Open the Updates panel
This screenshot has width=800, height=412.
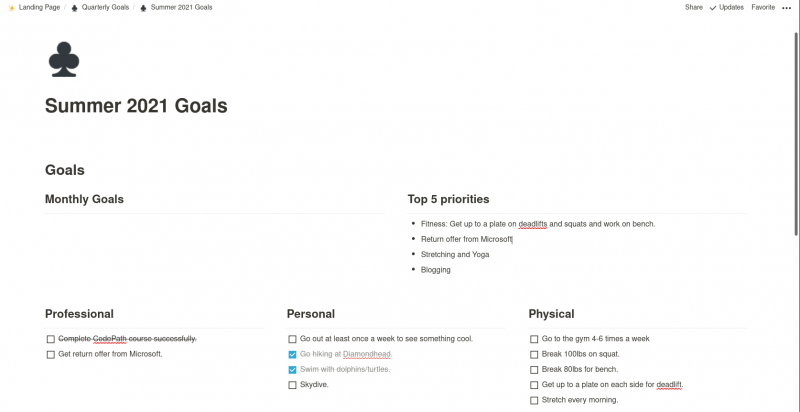click(x=731, y=8)
